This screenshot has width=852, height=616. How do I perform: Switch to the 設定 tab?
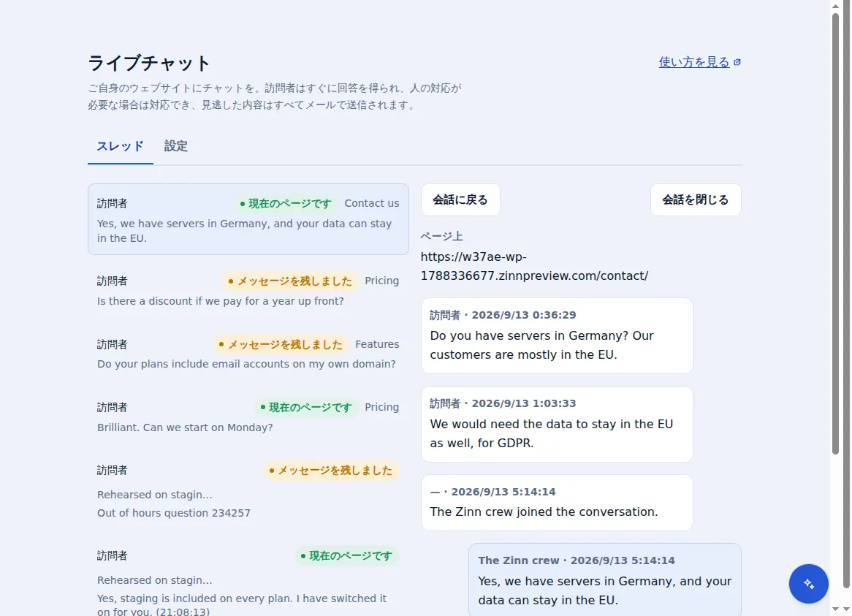(x=176, y=146)
